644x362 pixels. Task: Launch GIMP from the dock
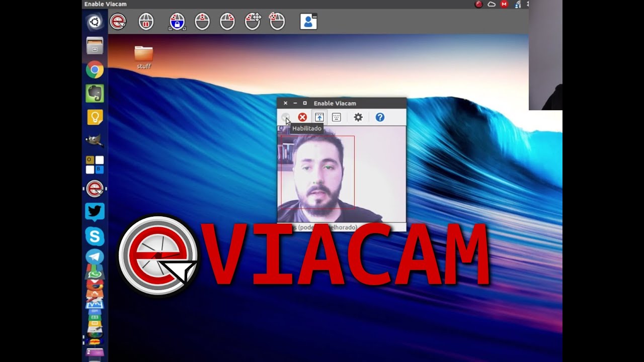[95, 141]
